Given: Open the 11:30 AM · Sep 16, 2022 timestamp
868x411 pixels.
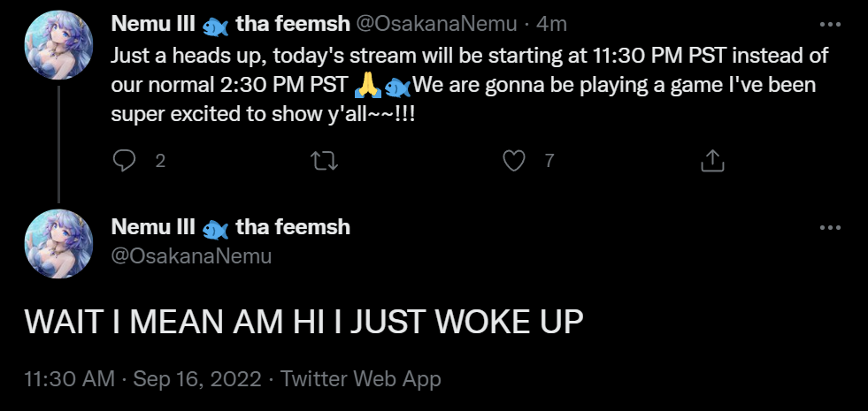Looking at the screenshot, I should [142, 379].
